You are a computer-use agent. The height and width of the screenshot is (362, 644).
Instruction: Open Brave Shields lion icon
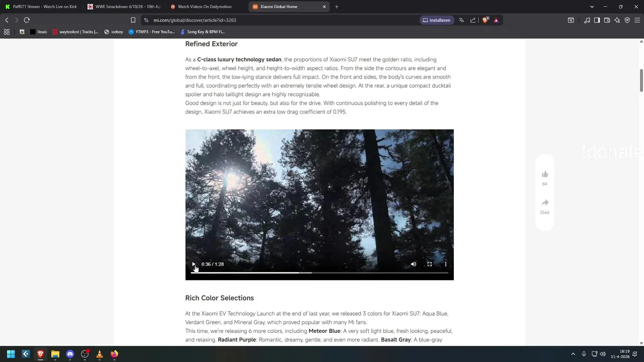tap(485, 20)
